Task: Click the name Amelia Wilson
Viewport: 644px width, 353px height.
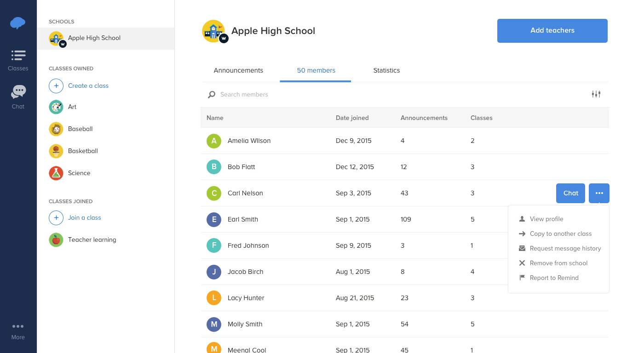Action: pyautogui.click(x=249, y=141)
